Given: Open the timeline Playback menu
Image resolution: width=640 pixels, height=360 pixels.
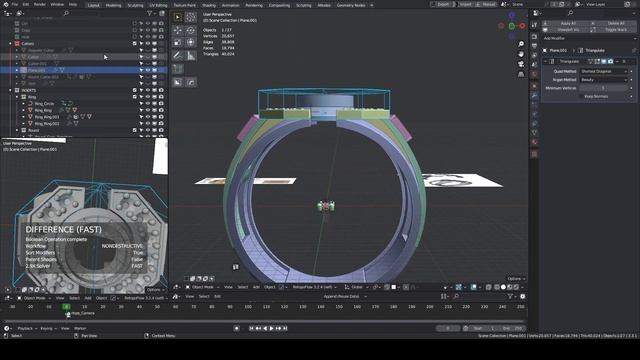Looking at the screenshot, I should coord(27,328).
